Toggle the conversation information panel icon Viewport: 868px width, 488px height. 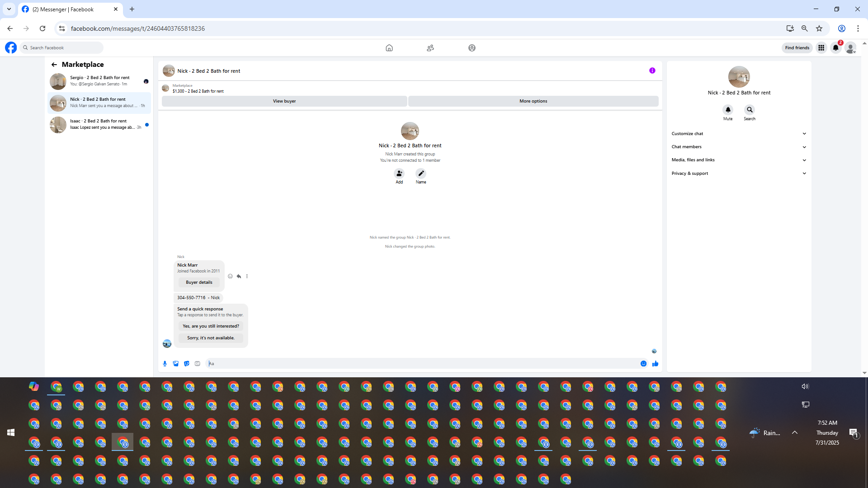[652, 70]
